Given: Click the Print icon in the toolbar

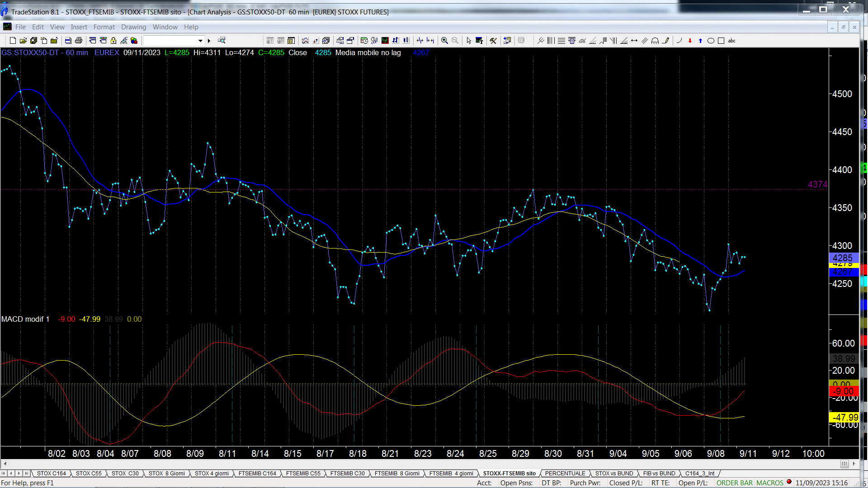Looking at the screenshot, I should pos(79,41).
